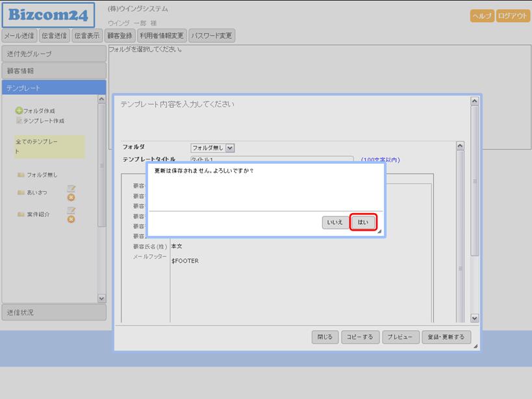532x399 pixels.
Task: Open the フォルダ無し folder icon
Action: [x=21, y=175]
